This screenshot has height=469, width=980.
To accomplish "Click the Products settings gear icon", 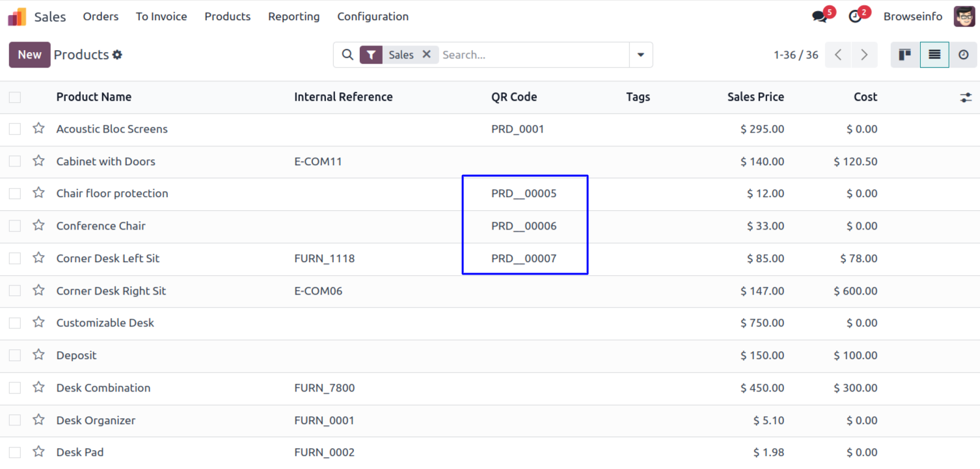I will 117,55.
